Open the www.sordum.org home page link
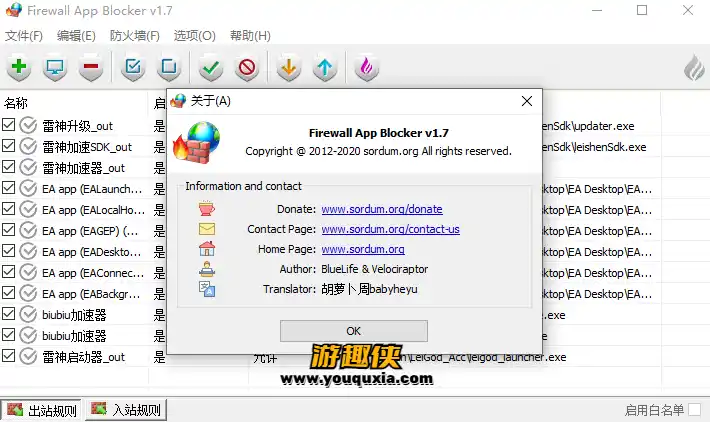710x422 pixels. pyautogui.click(x=363, y=249)
